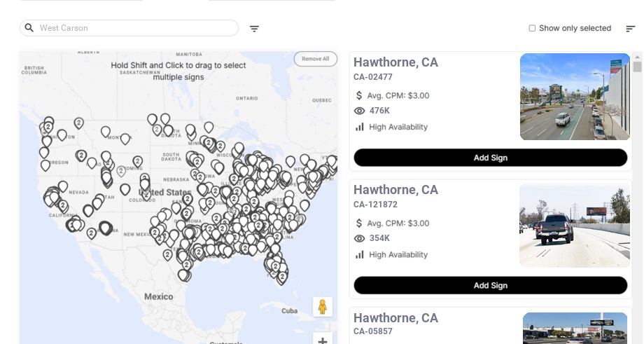Open the filter options icon beside search
644x344 pixels.
coord(254,29)
